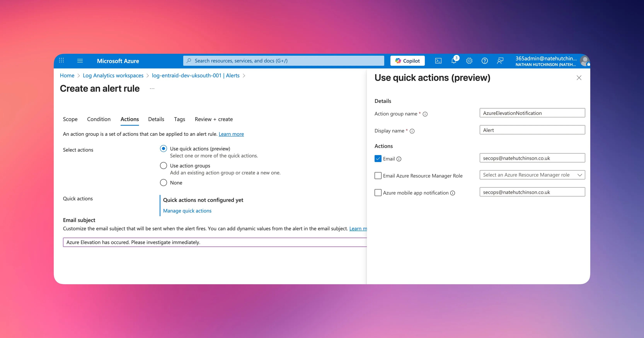This screenshot has height=338, width=644.
Task: Show info for Display name
Action: click(x=412, y=131)
